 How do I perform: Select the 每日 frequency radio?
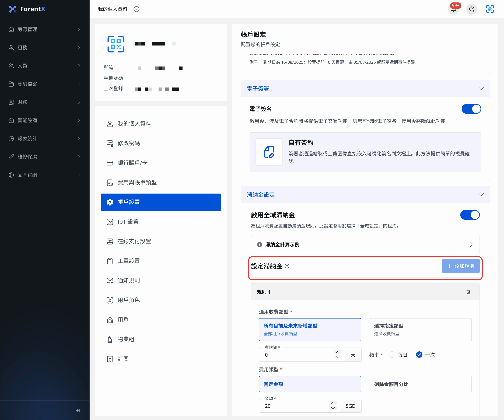click(x=392, y=355)
